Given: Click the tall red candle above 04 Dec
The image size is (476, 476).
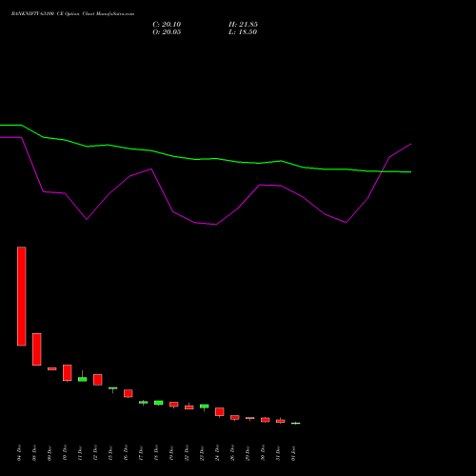Looking at the screenshot, I should [x=22, y=296].
